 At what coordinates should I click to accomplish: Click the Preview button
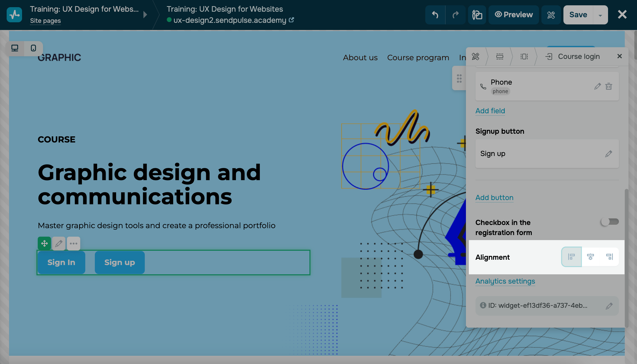tap(513, 15)
